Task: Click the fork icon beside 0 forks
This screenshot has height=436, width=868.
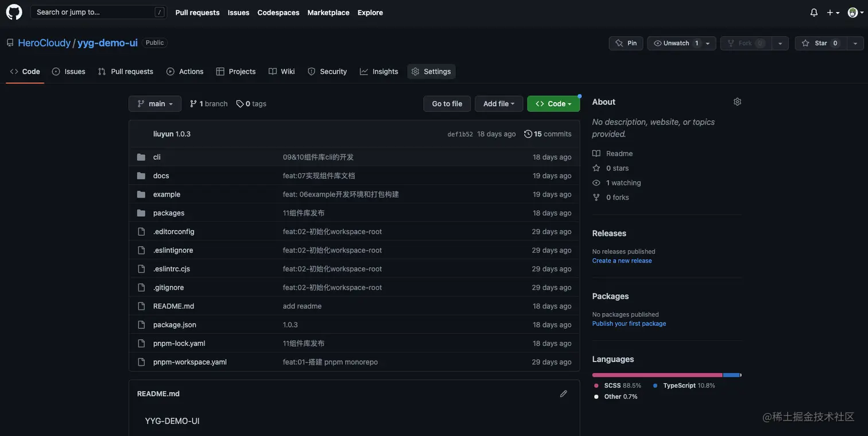Action: click(x=596, y=197)
